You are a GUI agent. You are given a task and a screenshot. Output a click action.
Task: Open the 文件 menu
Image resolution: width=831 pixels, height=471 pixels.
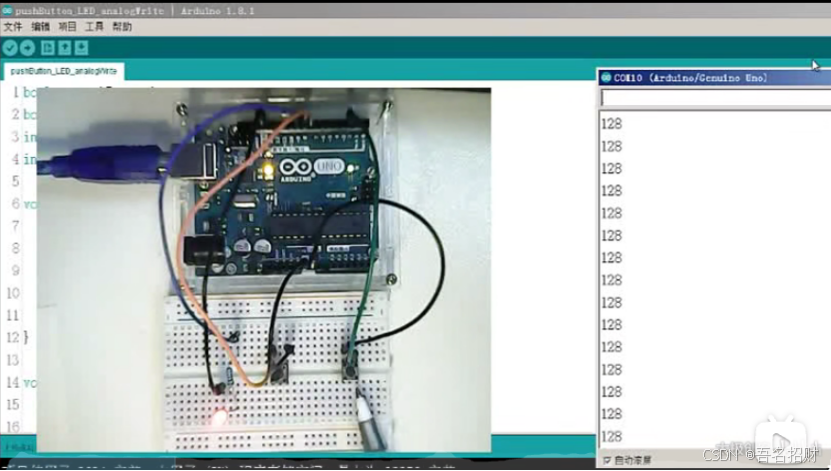tap(13, 27)
